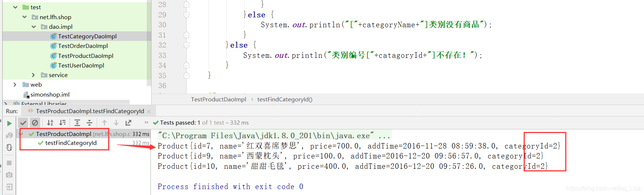Click console output line Product{id=7

tap(359, 146)
